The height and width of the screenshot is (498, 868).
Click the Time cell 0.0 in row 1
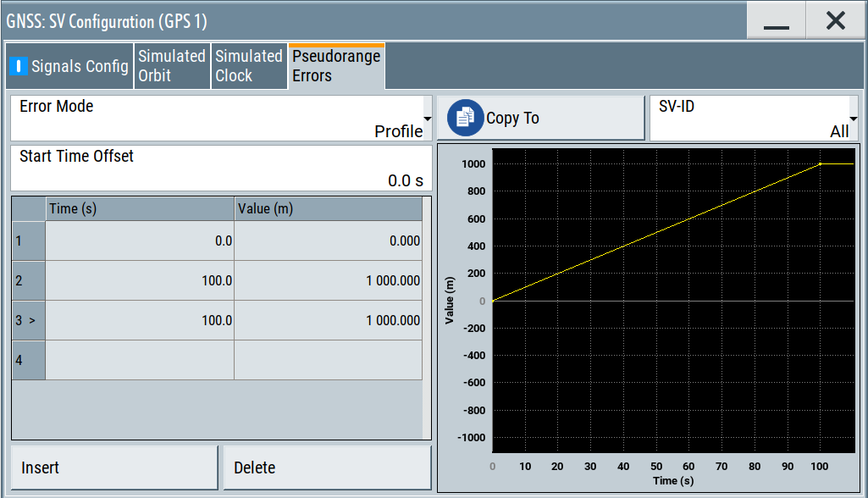pyautogui.click(x=140, y=241)
